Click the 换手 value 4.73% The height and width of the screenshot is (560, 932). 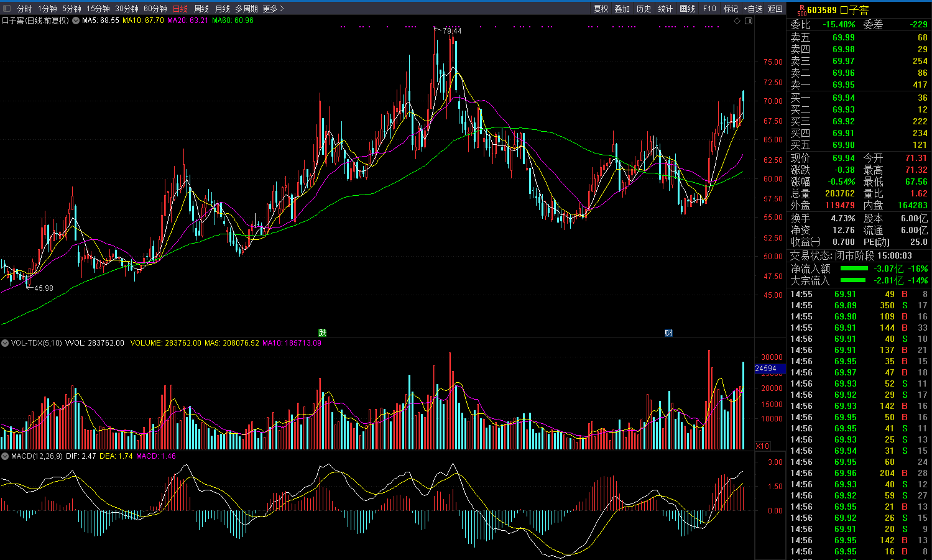click(843, 218)
